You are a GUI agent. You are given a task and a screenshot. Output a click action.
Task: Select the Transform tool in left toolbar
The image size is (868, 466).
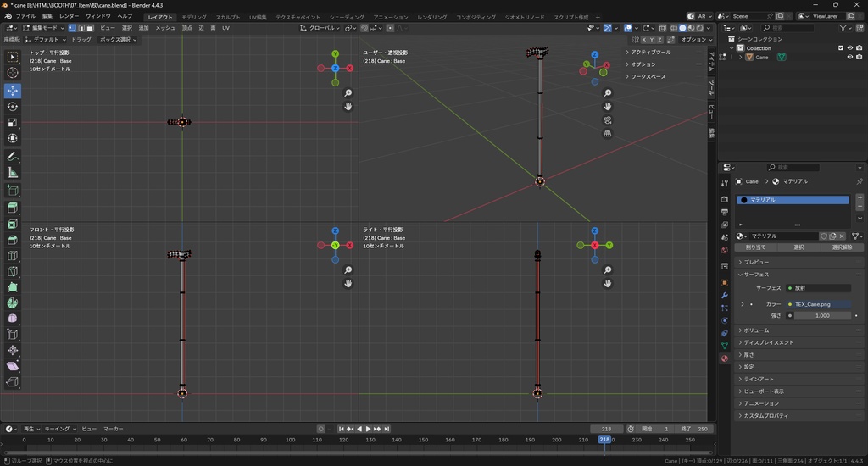(12, 138)
